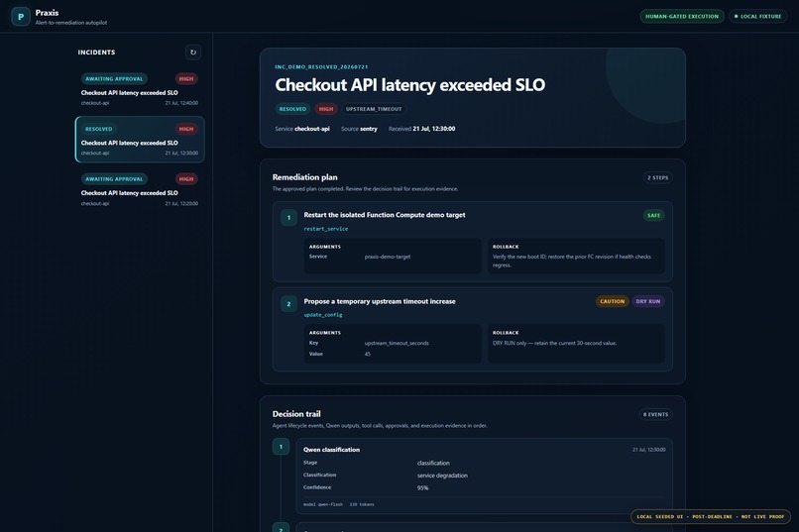Click the model qwen-flash label
Viewport: 799px width, 532px height.
click(x=323, y=504)
